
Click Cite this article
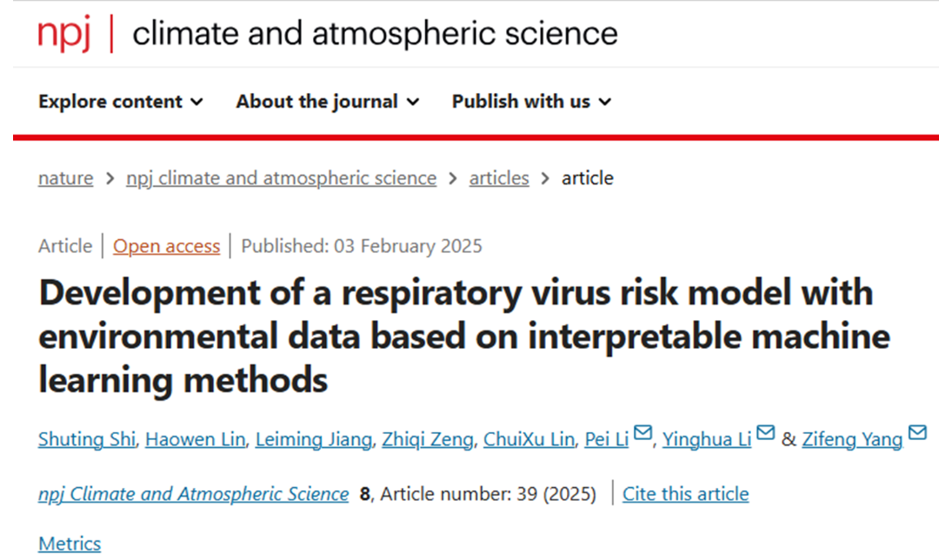[x=685, y=494]
